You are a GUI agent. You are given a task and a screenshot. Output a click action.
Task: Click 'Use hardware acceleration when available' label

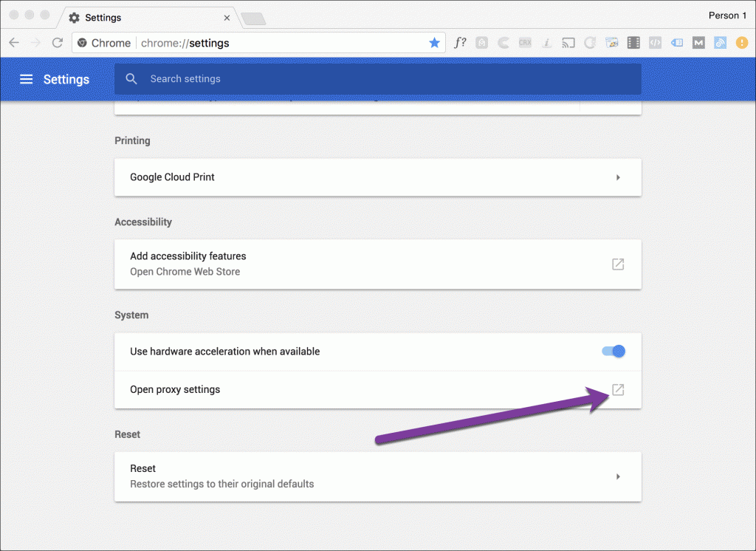coord(224,352)
